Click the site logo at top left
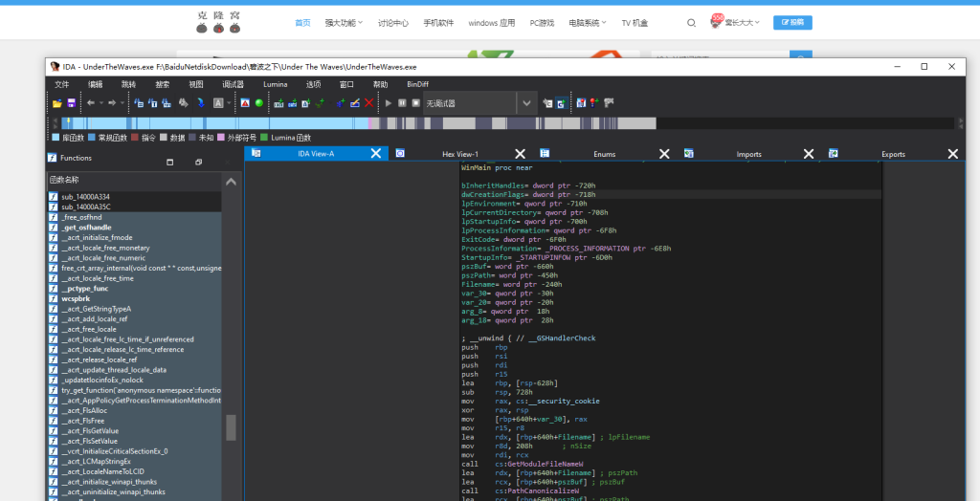 (218, 22)
